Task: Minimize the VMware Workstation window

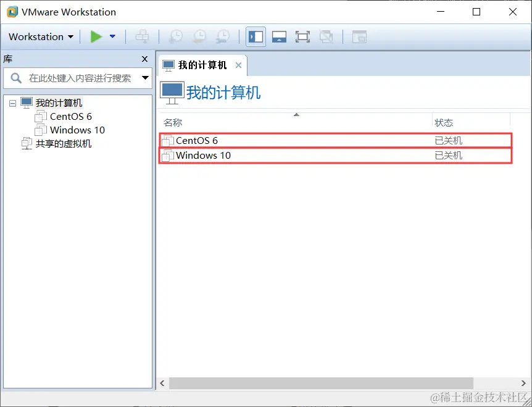Action: coord(441,12)
